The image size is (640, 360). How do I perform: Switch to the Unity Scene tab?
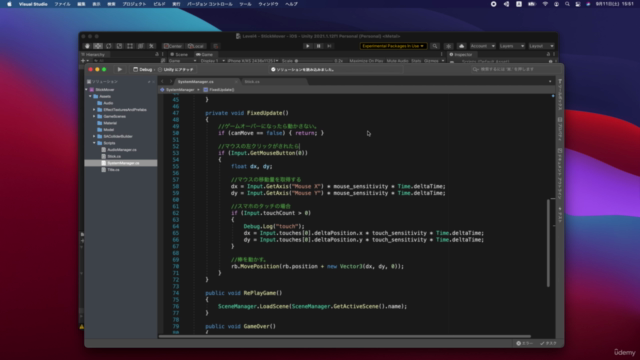point(179,55)
